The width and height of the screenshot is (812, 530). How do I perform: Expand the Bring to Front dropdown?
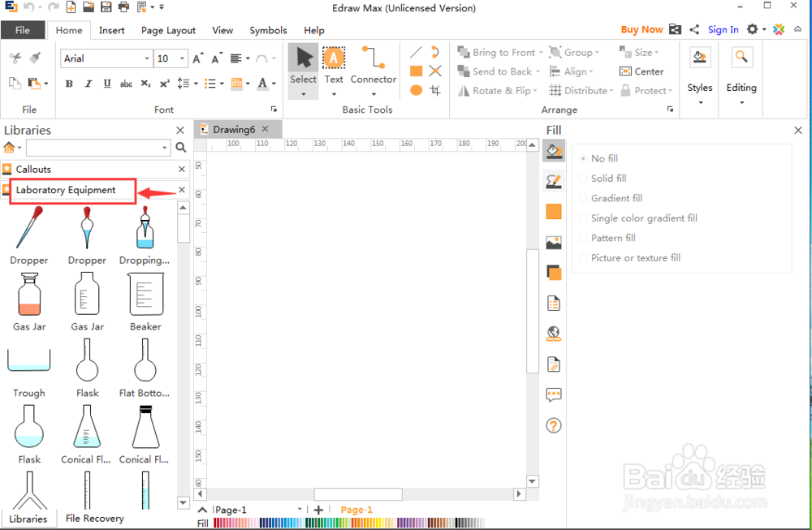coord(541,52)
